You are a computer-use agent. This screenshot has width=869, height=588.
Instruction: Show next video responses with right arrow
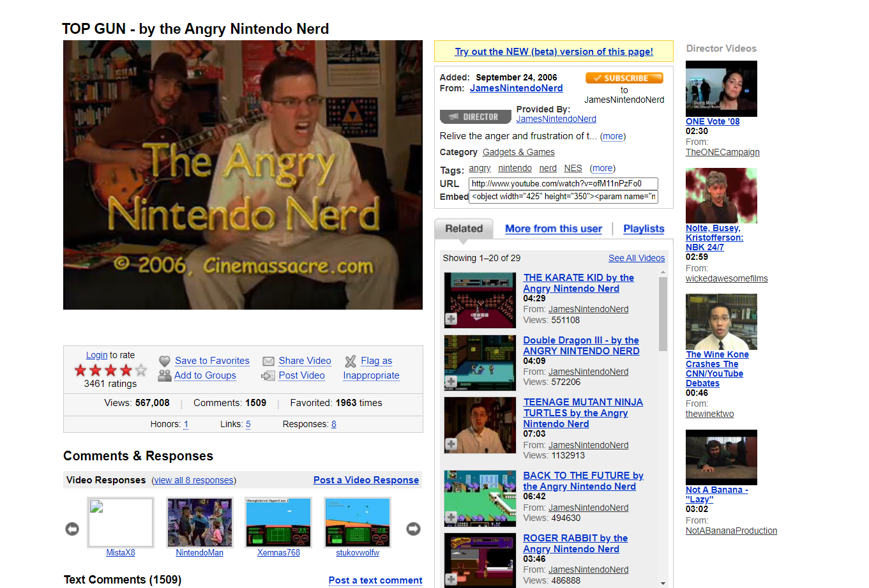coord(414,529)
